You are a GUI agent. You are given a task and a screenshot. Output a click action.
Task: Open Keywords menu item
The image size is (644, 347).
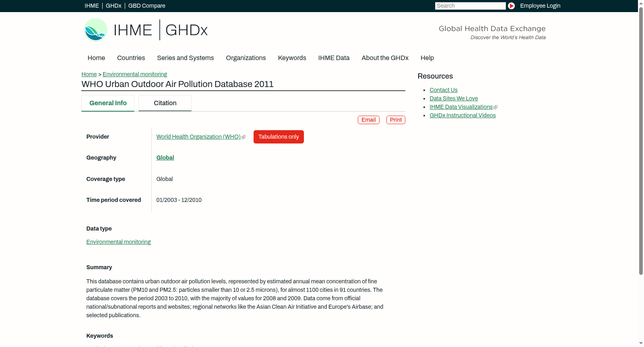click(292, 58)
